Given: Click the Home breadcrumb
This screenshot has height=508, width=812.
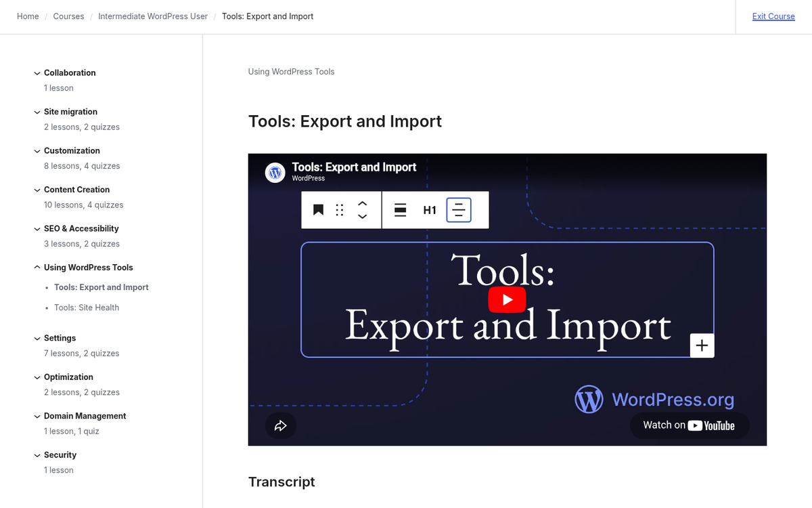Looking at the screenshot, I should pyautogui.click(x=27, y=16).
